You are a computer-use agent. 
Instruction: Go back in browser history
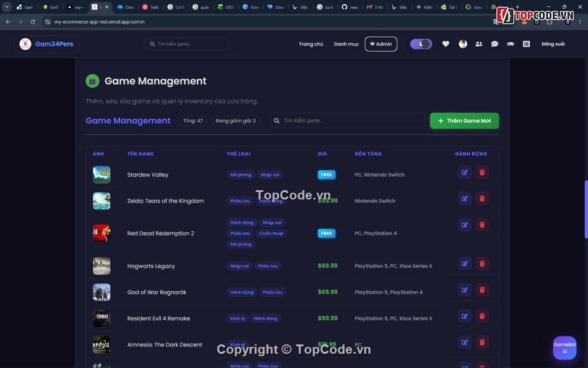[x=8, y=22]
